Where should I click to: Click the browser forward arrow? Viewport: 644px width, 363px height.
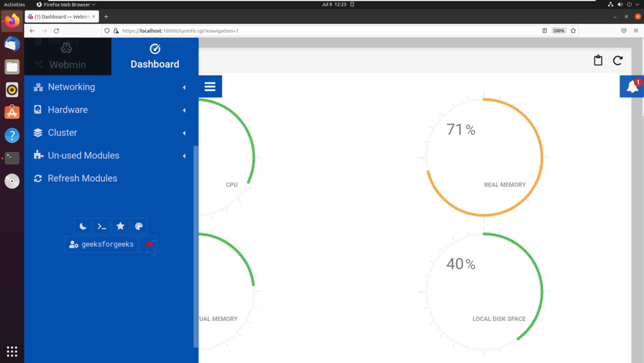tap(44, 31)
